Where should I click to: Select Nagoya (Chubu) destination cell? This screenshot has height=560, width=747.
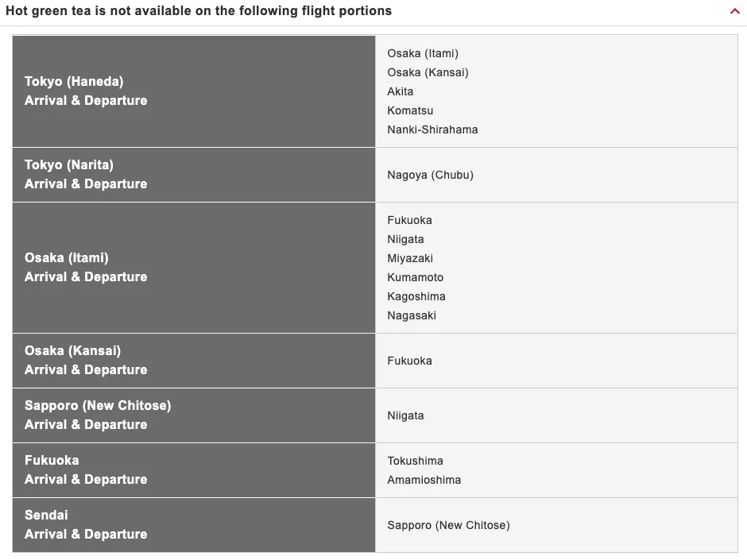(556, 175)
